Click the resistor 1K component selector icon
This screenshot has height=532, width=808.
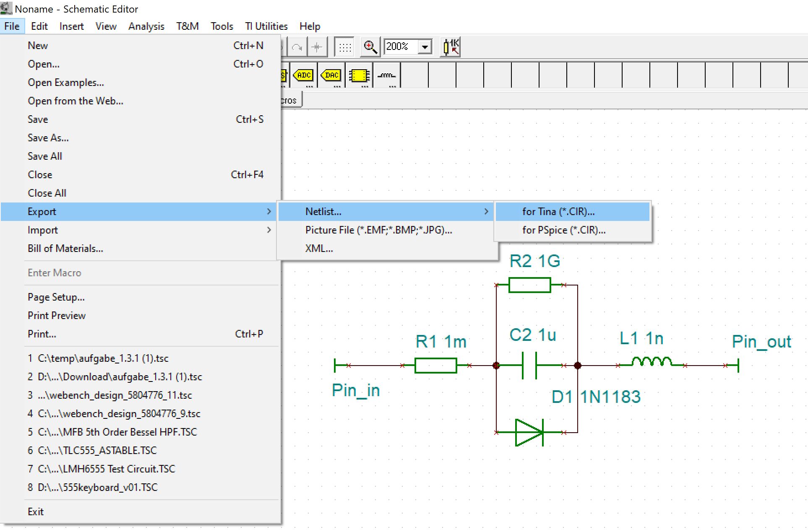[451, 47]
